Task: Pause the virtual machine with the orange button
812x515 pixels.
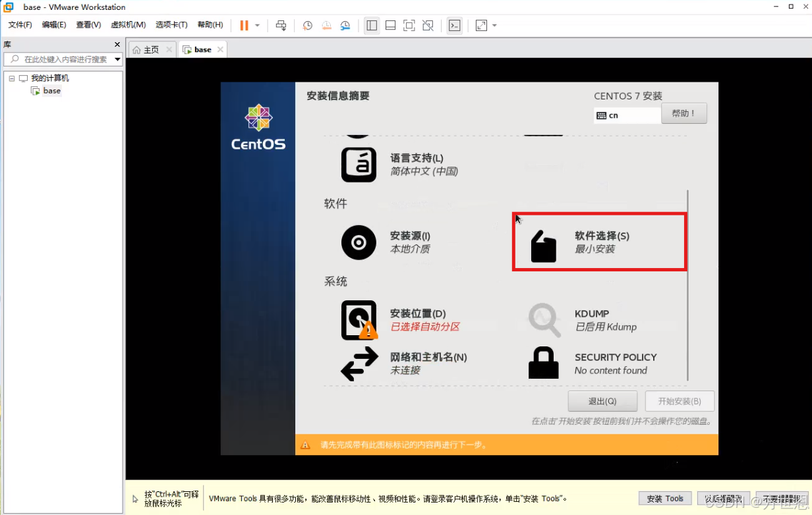Action: pyautogui.click(x=244, y=25)
